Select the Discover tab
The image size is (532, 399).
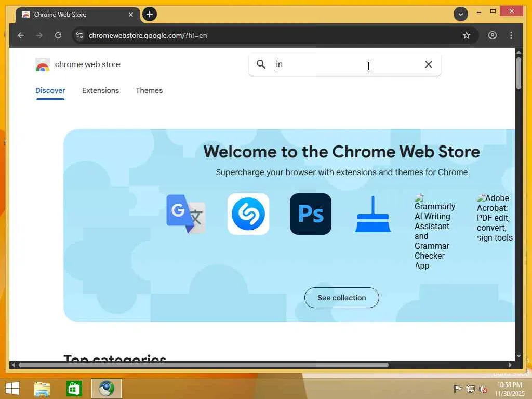tap(50, 90)
